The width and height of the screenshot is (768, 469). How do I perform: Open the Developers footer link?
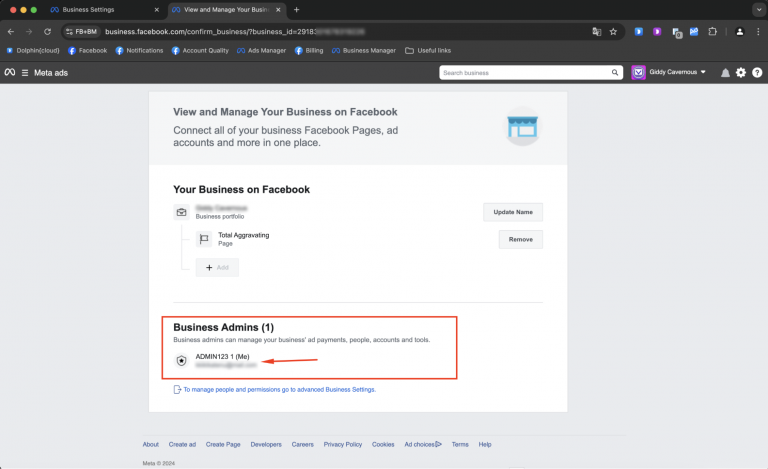click(x=266, y=445)
